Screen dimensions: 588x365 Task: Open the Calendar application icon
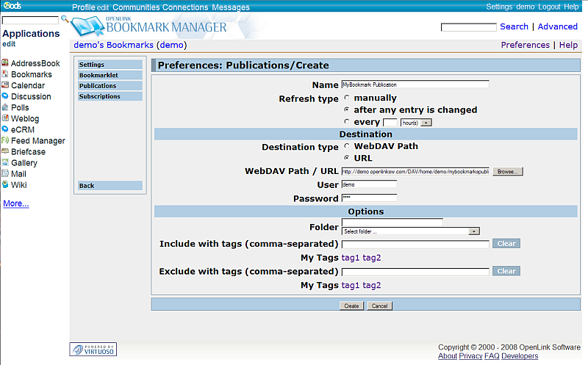5,85
